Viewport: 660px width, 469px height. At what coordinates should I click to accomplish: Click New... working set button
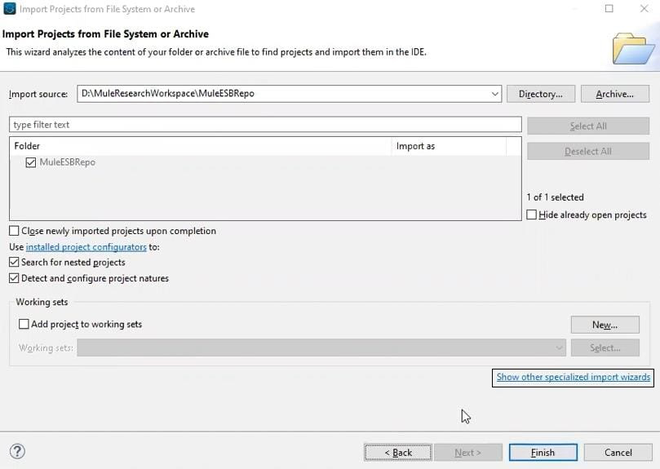[604, 324]
